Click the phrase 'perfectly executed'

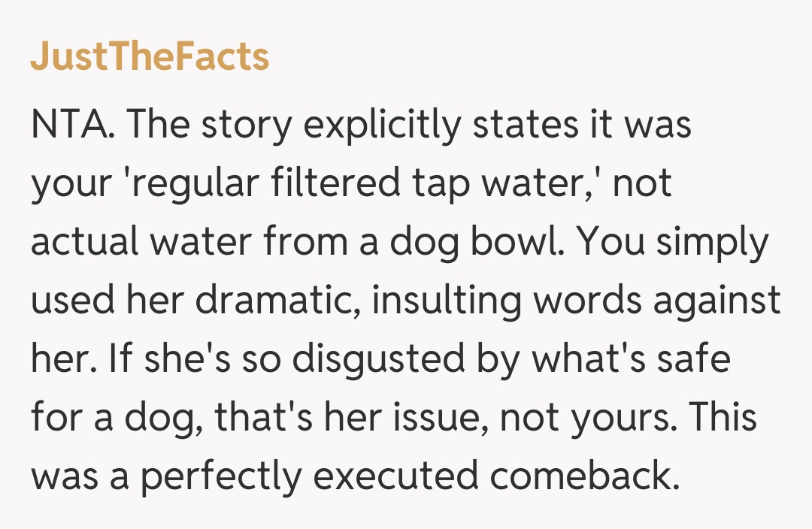[x=308, y=476]
